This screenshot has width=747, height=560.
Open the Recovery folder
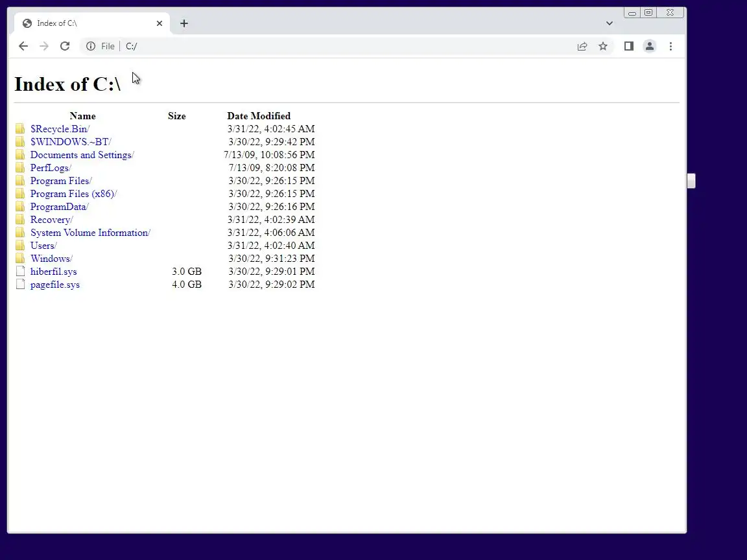(51, 220)
